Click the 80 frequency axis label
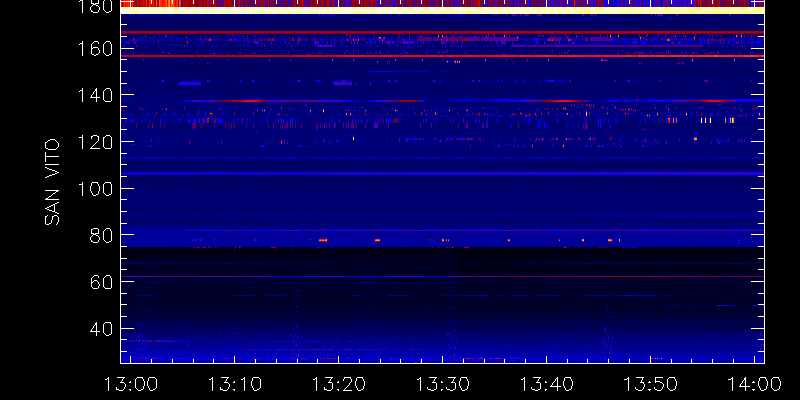Image resolution: width=800 pixels, height=400 pixels. 101,235
